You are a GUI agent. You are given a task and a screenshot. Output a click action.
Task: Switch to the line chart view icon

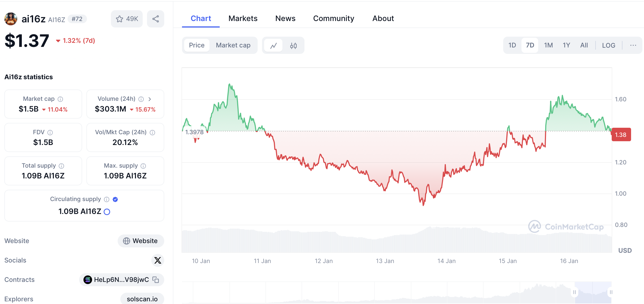(x=274, y=46)
